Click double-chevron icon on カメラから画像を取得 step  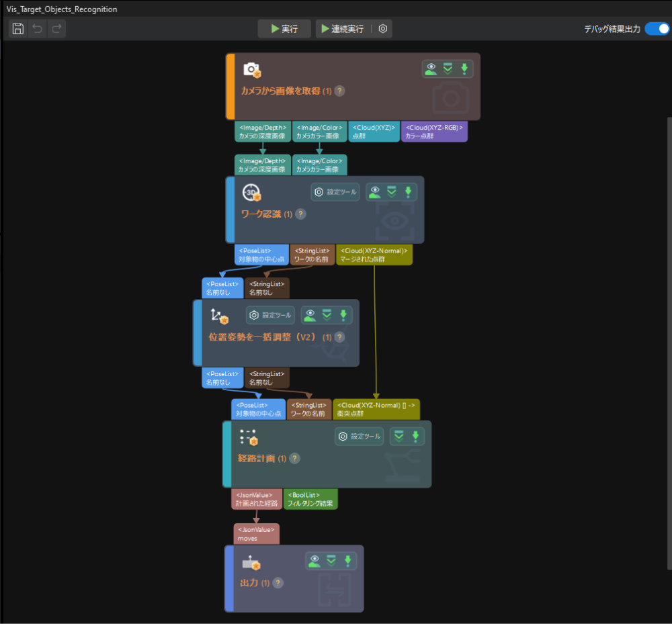448,69
